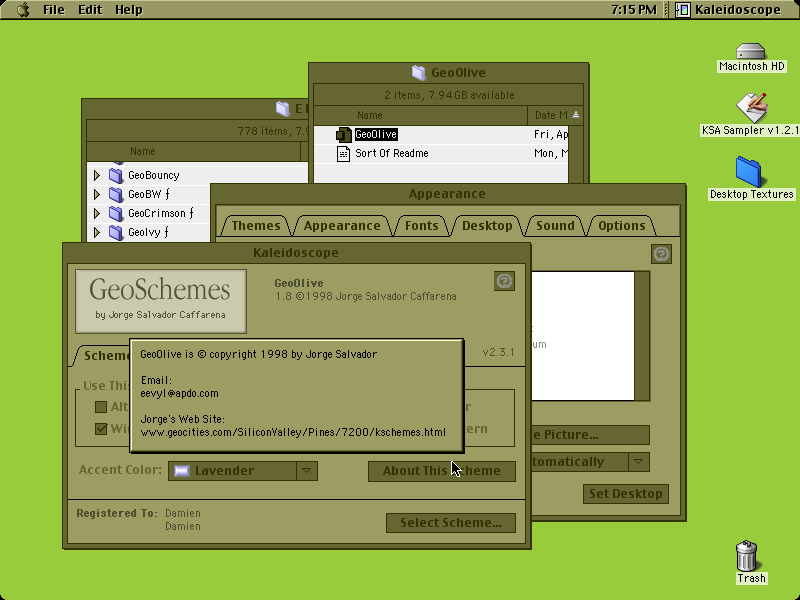
Task: Click the geocities web site address text
Action: coord(293,433)
